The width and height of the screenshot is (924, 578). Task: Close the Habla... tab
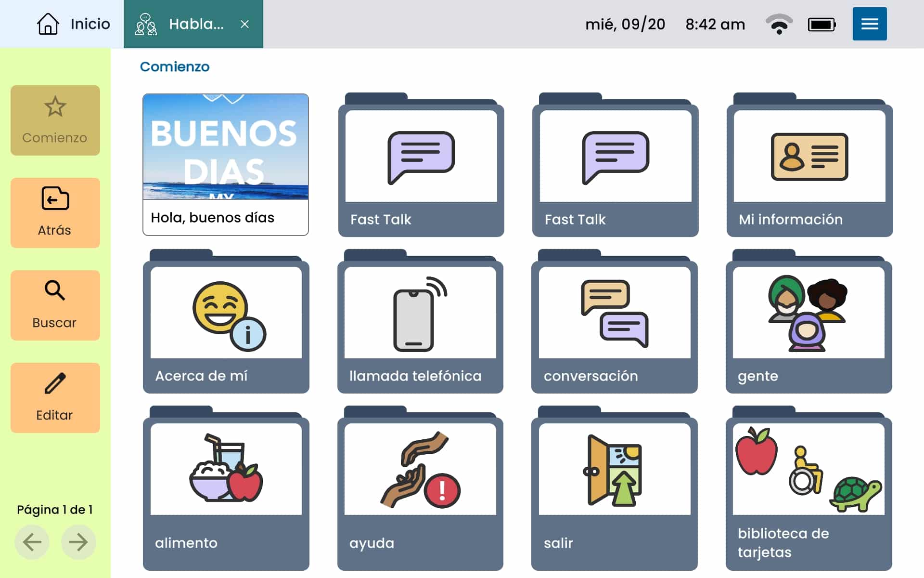(244, 24)
